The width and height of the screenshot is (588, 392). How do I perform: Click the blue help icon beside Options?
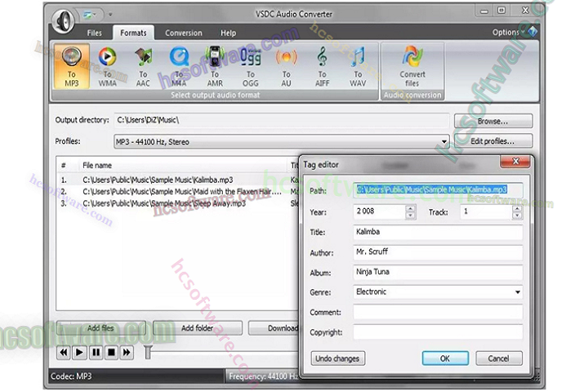(x=532, y=32)
